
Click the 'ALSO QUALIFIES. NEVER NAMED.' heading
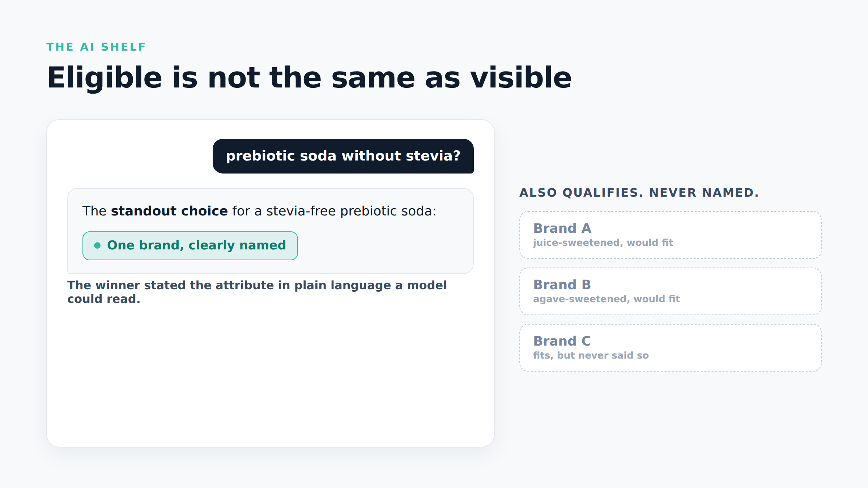point(639,193)
